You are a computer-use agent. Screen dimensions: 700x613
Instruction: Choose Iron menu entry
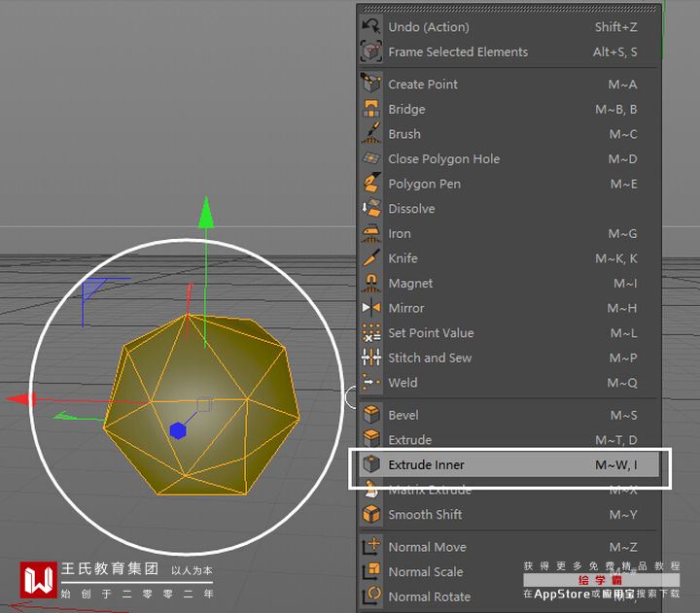pos(508,233)
